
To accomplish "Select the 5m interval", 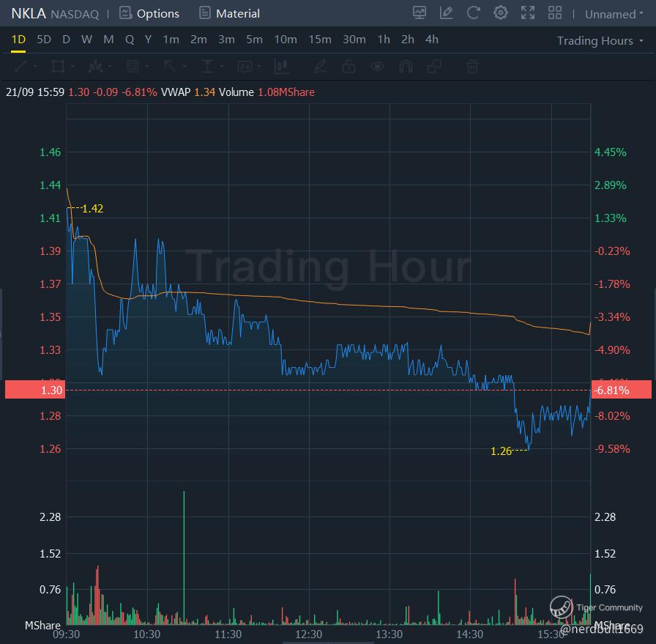I will 254,40.
